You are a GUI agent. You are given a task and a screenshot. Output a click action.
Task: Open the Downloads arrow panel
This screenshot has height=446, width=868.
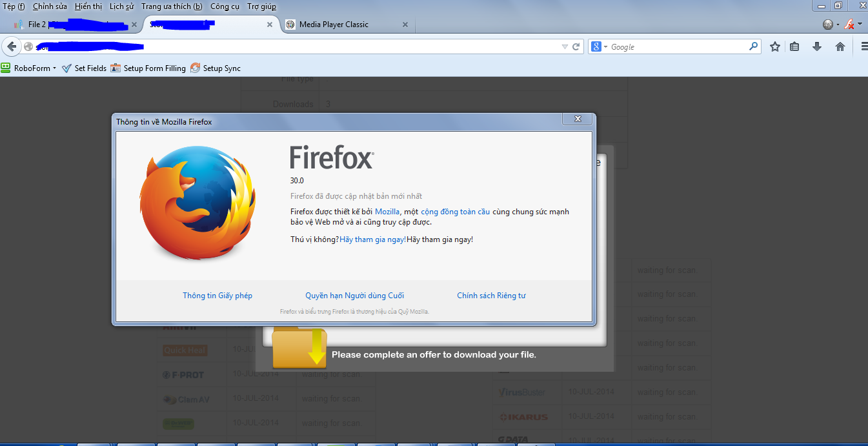(817, 46)
